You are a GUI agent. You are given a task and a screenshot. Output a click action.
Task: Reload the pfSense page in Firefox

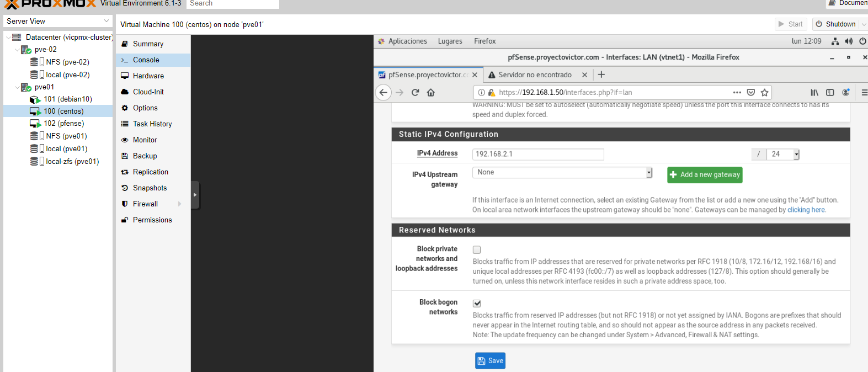pyautogui.click(x=416, y=92)
